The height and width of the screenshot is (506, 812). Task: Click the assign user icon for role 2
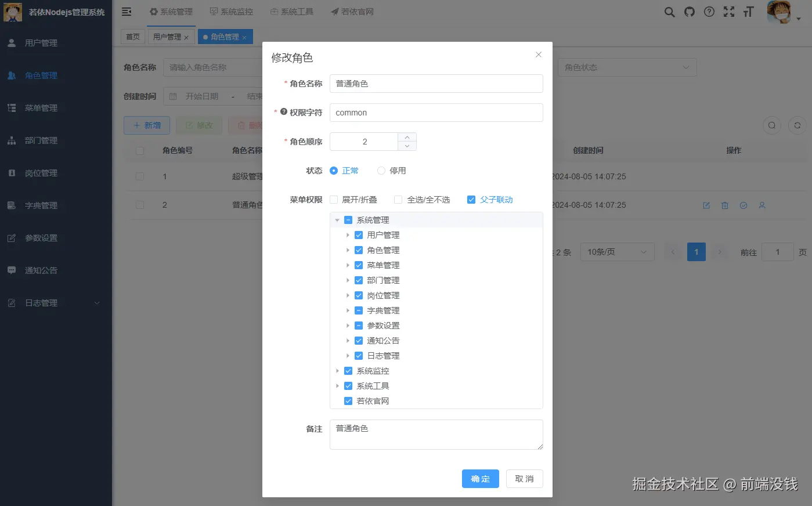(x=762, y=205)
